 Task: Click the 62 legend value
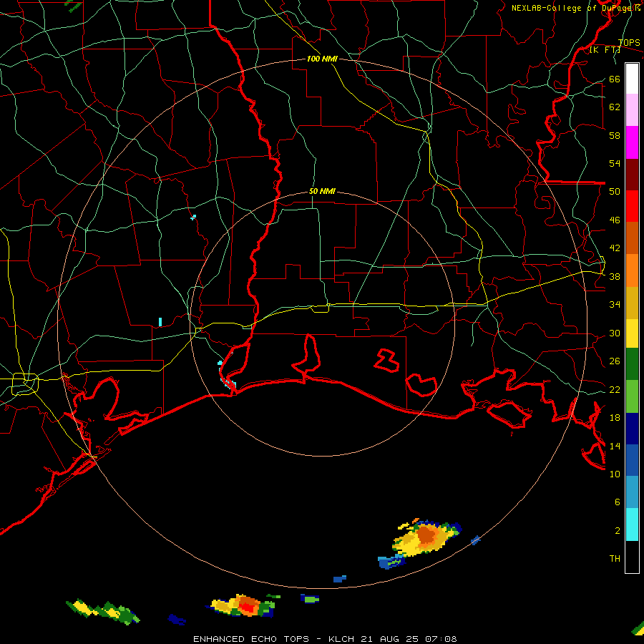pyautogui.click(x=615, y=107)
